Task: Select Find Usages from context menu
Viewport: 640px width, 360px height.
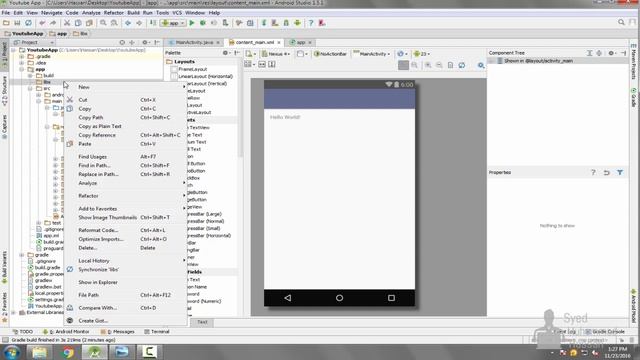Action: point(126,156)
